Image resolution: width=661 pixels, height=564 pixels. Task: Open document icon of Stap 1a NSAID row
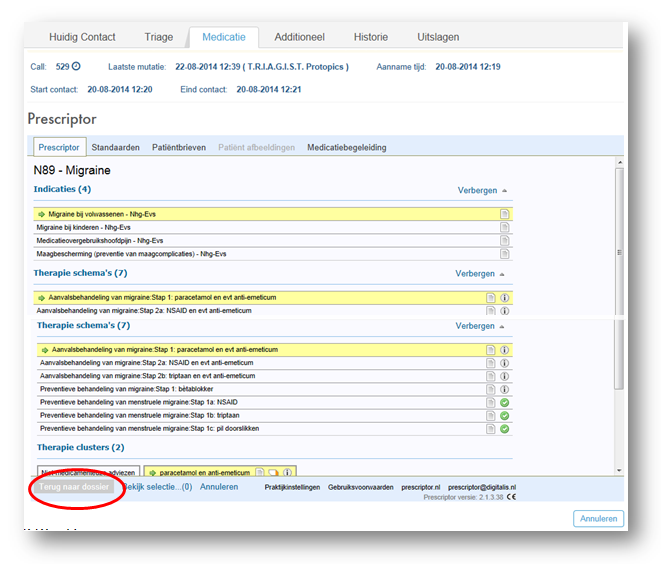[490, 402]
